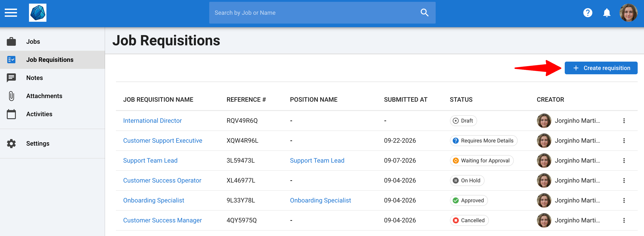The width and height of the screenshot is (644, 236).
Task: Click the Job Requisitions checklist icon
Action: coord(11,60)
